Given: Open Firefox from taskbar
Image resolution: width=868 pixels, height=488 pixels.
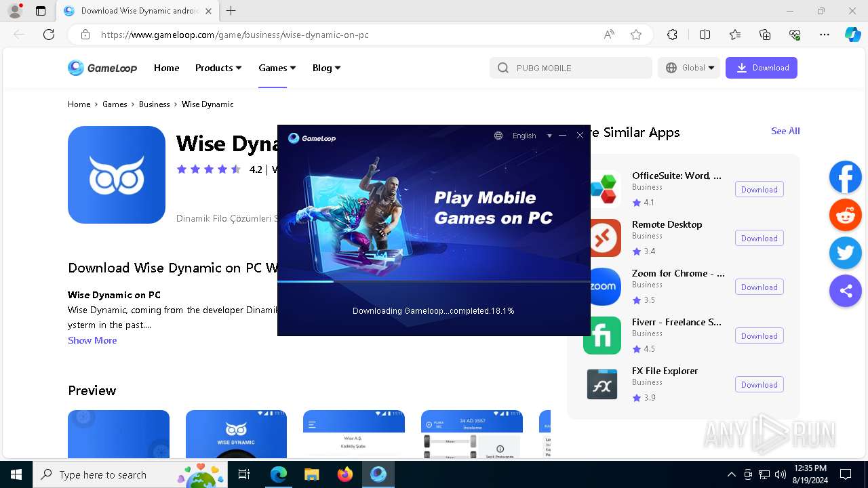Looking at the screenshot, I should [x=345, y=474].
